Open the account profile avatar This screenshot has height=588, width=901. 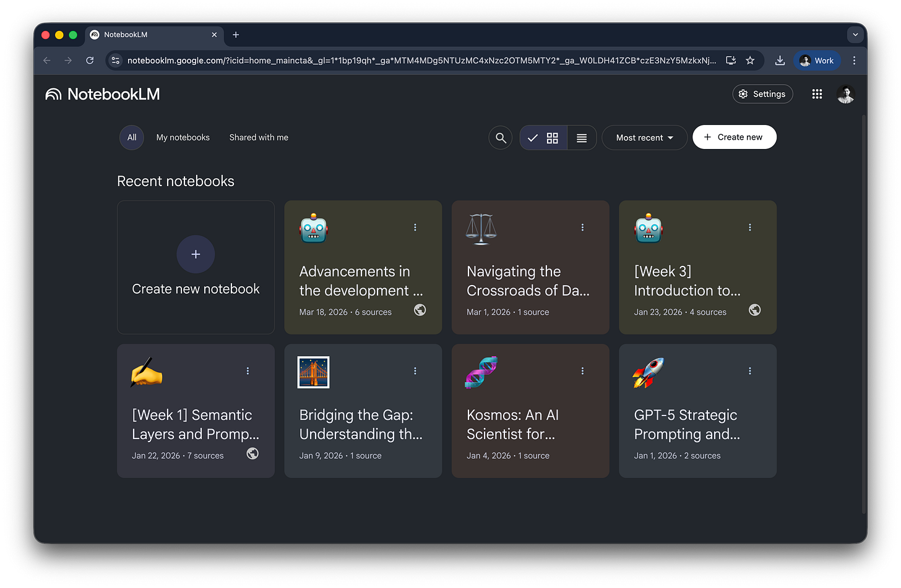[845, 94]
